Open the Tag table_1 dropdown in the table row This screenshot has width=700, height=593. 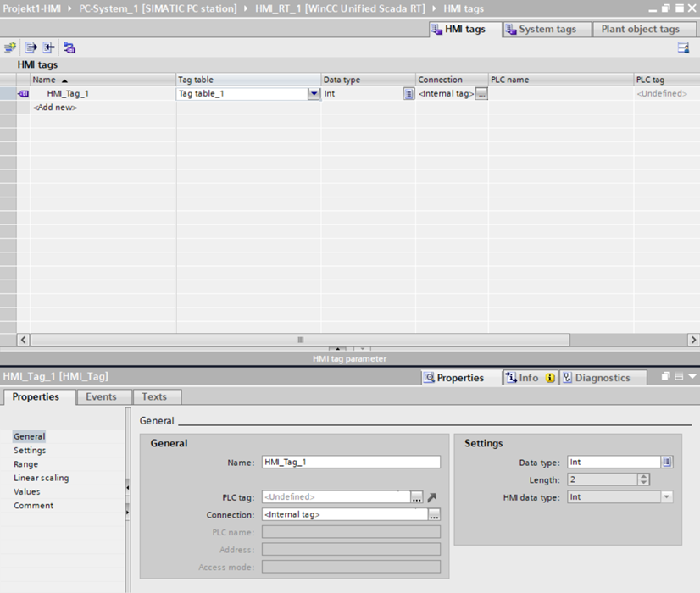coord(314,94)
